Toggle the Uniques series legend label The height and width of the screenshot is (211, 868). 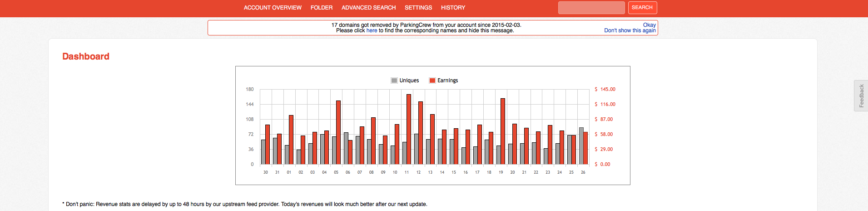pos(409,80)
